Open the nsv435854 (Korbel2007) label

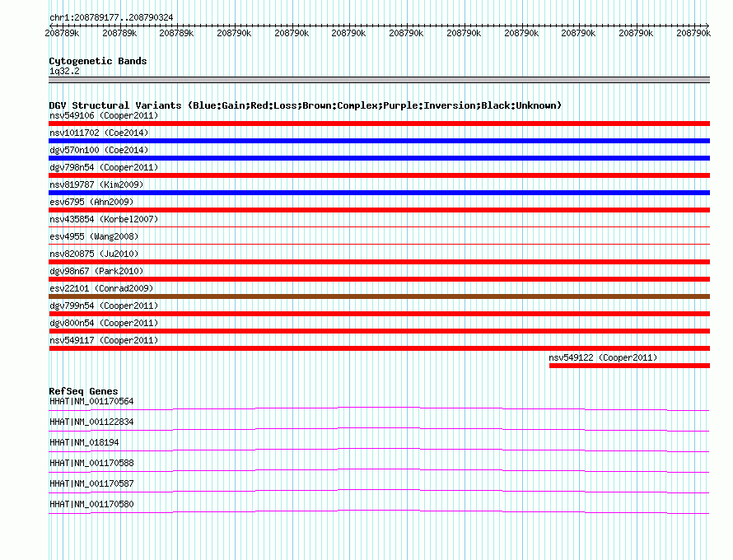104,219
